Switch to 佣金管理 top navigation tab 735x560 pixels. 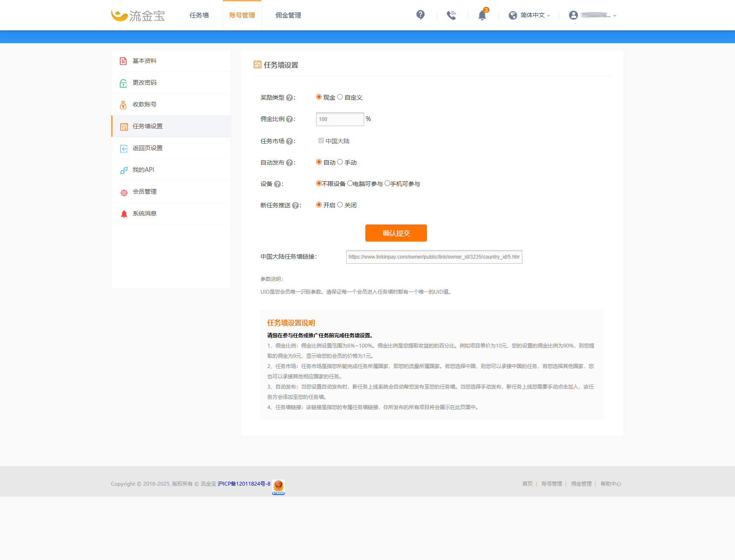[x=288, y=15]
